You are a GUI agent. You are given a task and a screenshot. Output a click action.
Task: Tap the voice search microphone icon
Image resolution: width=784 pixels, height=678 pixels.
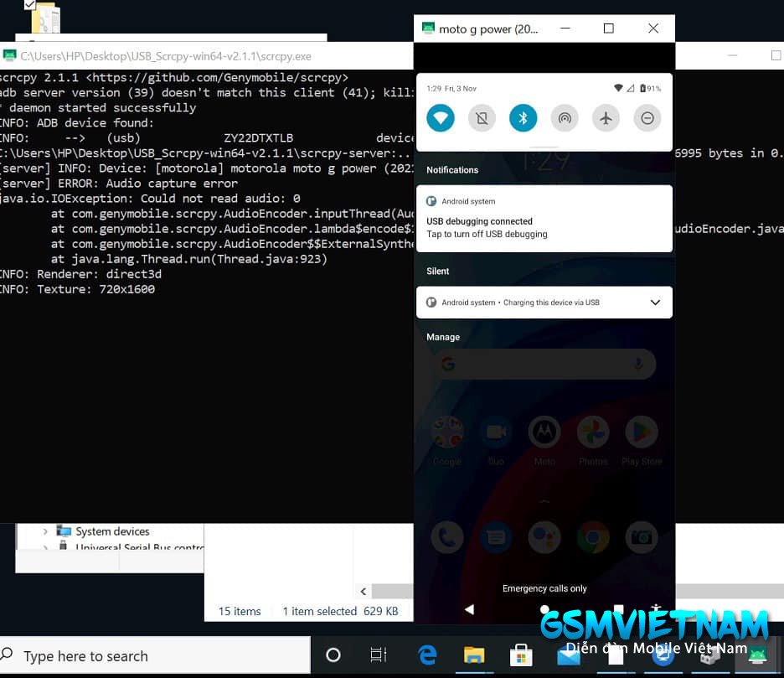coord(638,364)
